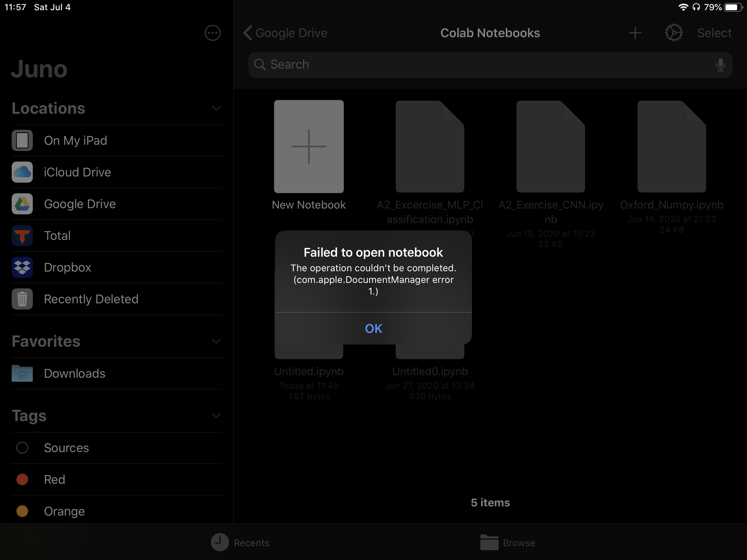This screenshot has width=747, height=560.
Task: Tap the settings gear icon in the toolbar
Action: point(673,33)
